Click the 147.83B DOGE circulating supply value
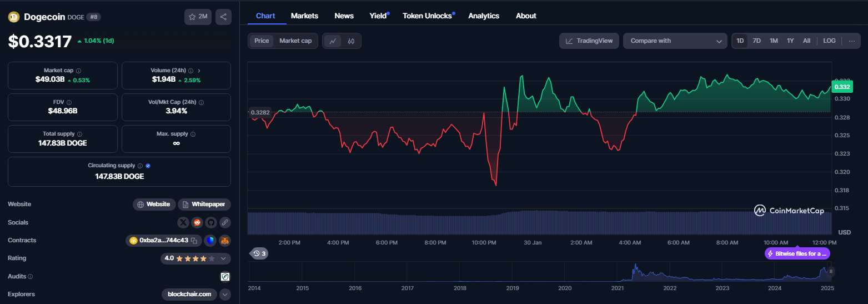This screenshot has width=868, height=304. click(119, 176)
